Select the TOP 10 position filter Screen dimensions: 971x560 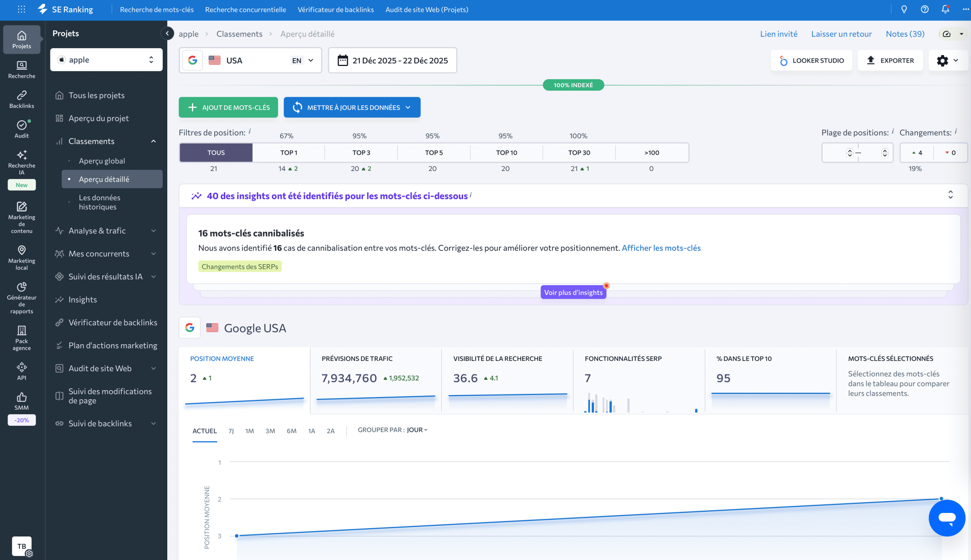(506, 153)
